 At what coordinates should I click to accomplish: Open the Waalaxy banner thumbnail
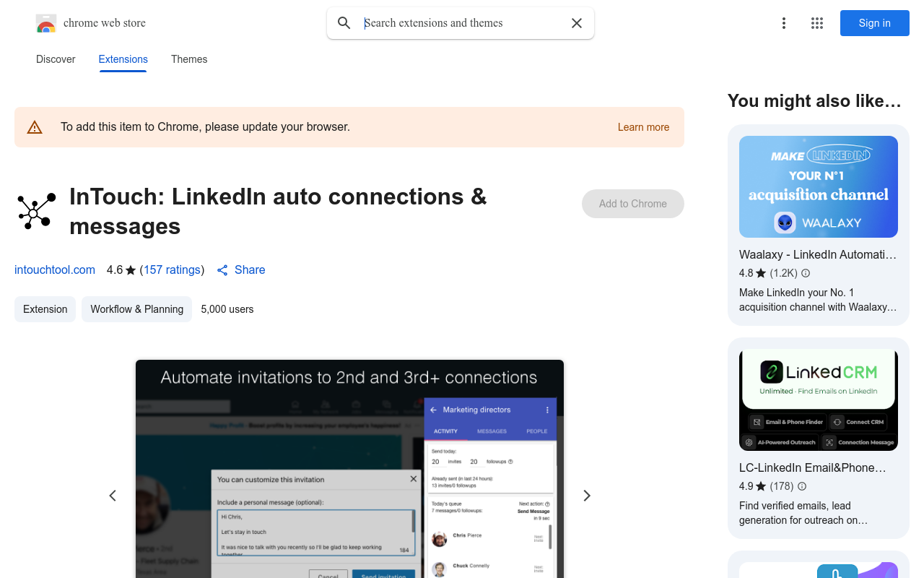(819, 186)
